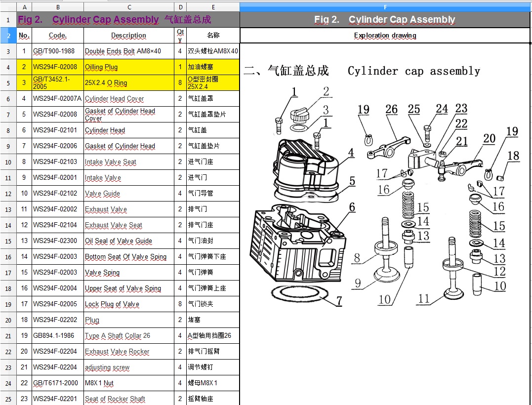The height and width of the screenshot is (405, 532).
Task: Click code cell WS294F-02103
Action: (58, 162)
